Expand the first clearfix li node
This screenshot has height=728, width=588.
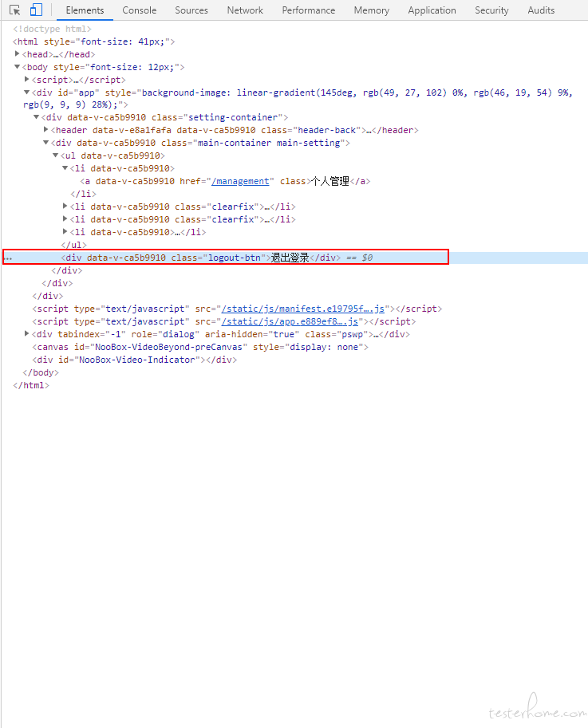point(65,206)
